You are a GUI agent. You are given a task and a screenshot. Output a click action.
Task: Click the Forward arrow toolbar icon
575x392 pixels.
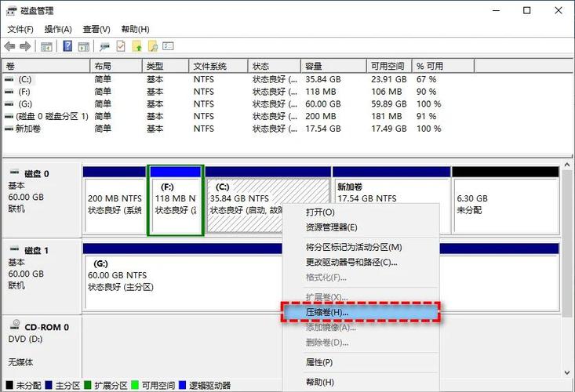pyautogui.click(x=25, y=46)
